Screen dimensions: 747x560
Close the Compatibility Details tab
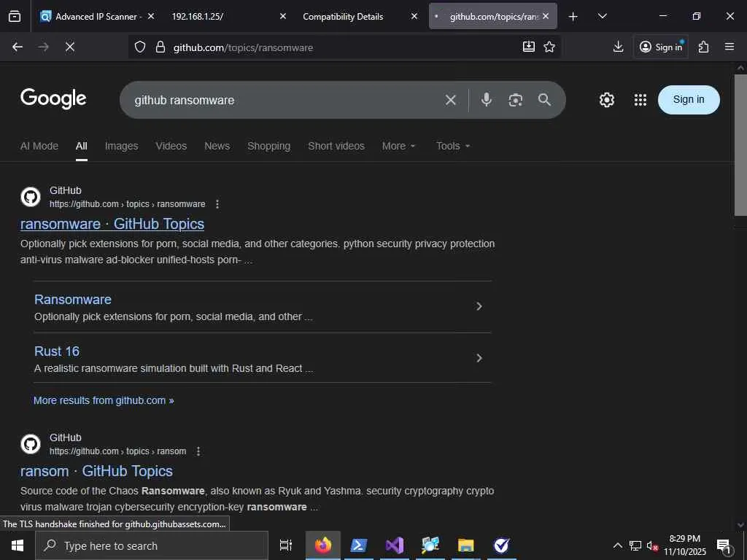click(414, 16)
